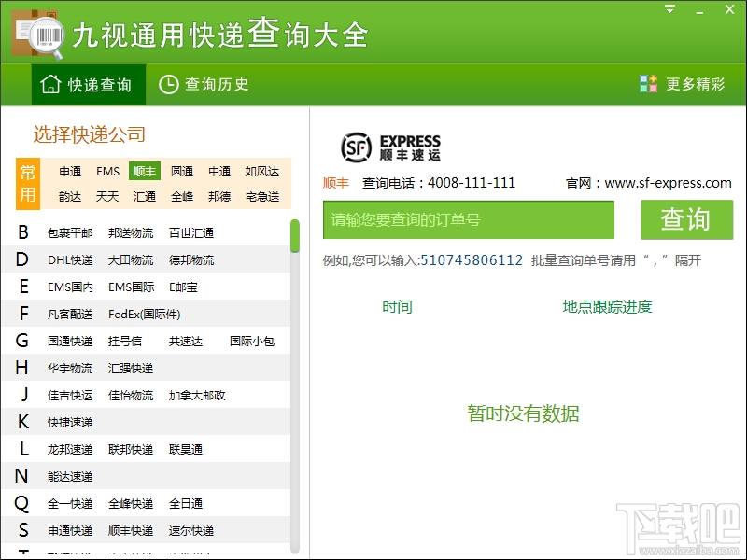Click example tracking number 510745806112
Image resolution: width=747 pixels, height=560 pixels.
pos(472,260)
